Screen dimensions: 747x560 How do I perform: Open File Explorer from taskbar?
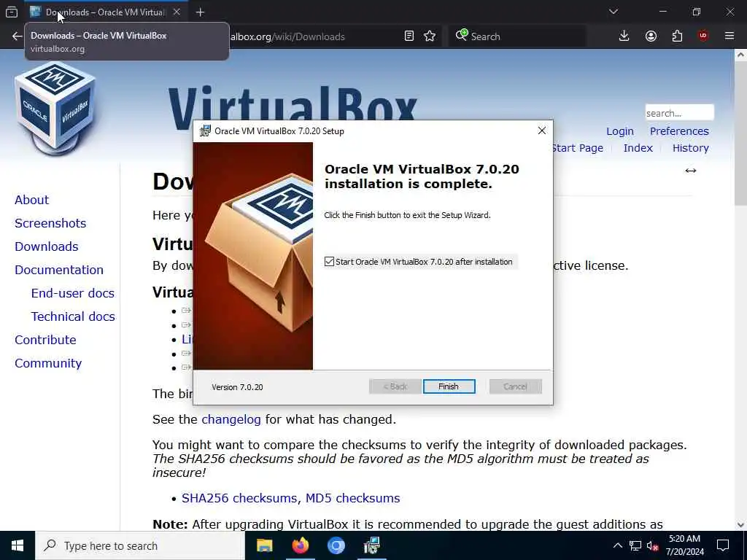[264, 545]
